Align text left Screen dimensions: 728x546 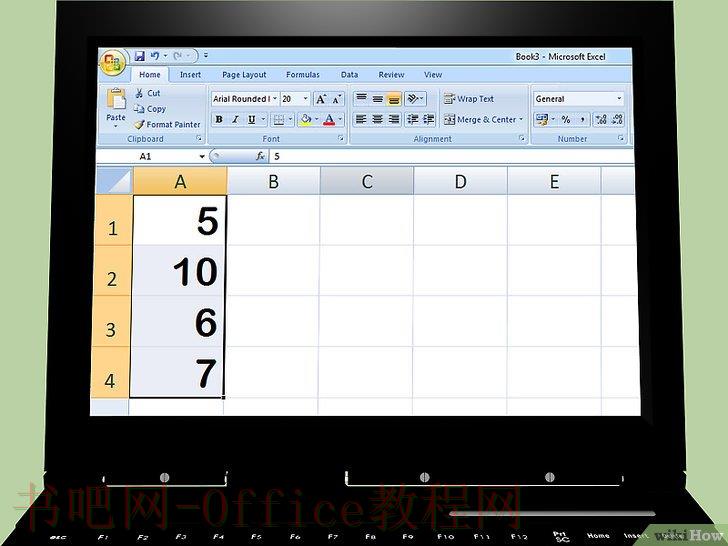(x=361, y=119)
